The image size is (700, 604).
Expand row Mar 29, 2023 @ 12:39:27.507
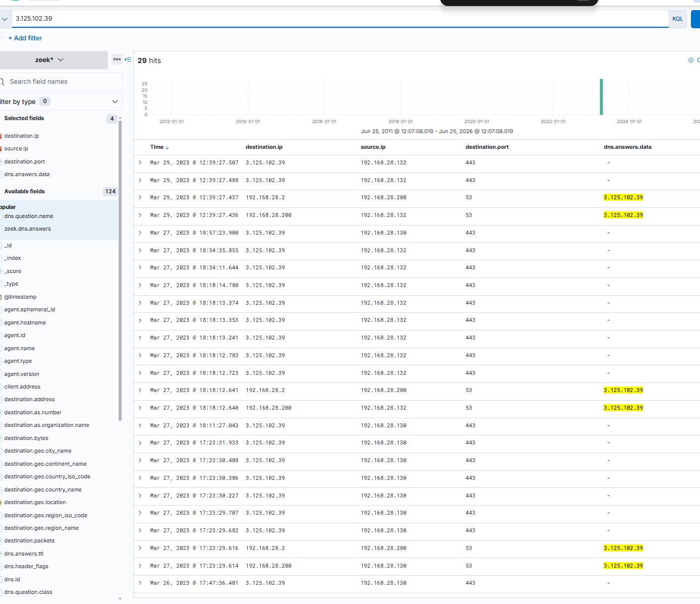140,162
